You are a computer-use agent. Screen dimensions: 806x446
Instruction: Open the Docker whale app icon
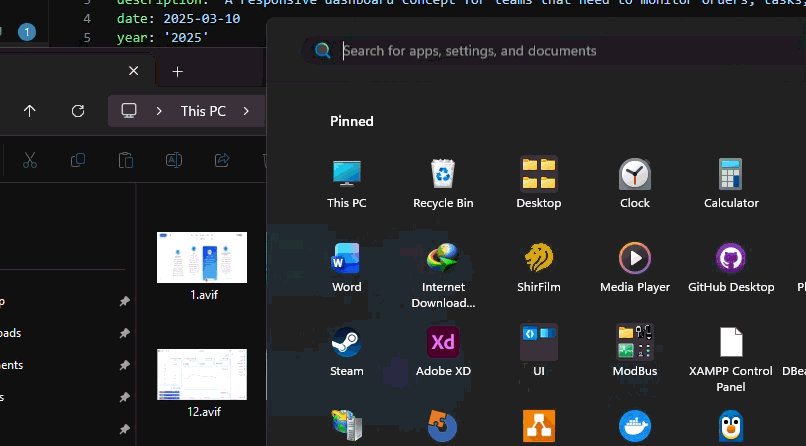point(635,426)
